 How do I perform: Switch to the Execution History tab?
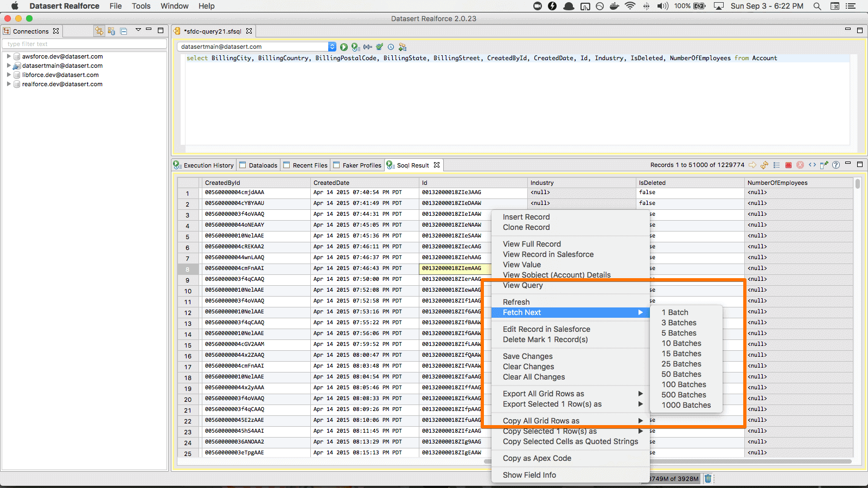[x=208, y=165]
